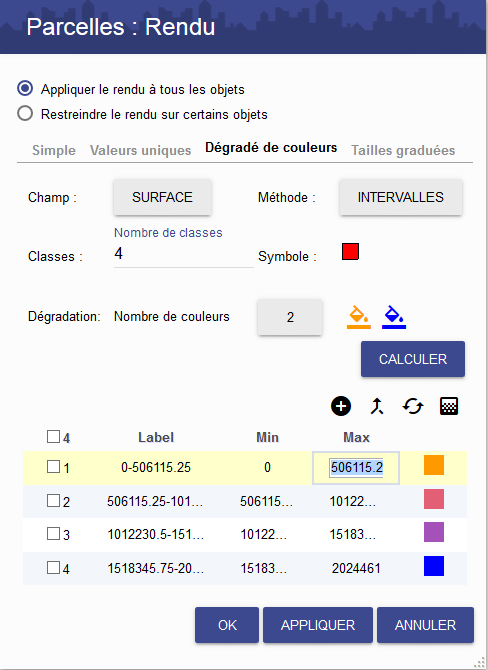Click the red Symbole color swatch
This screenshot has height=670, width=488.
click(350, 251)
